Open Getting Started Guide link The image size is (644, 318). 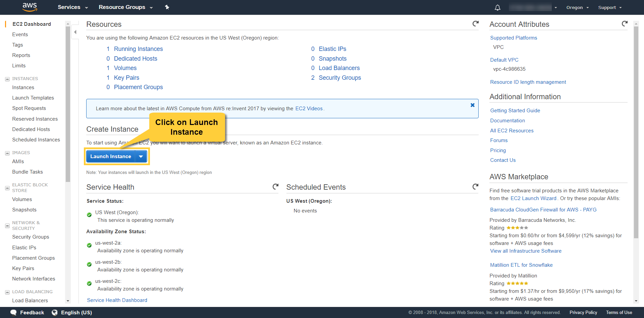515,111
